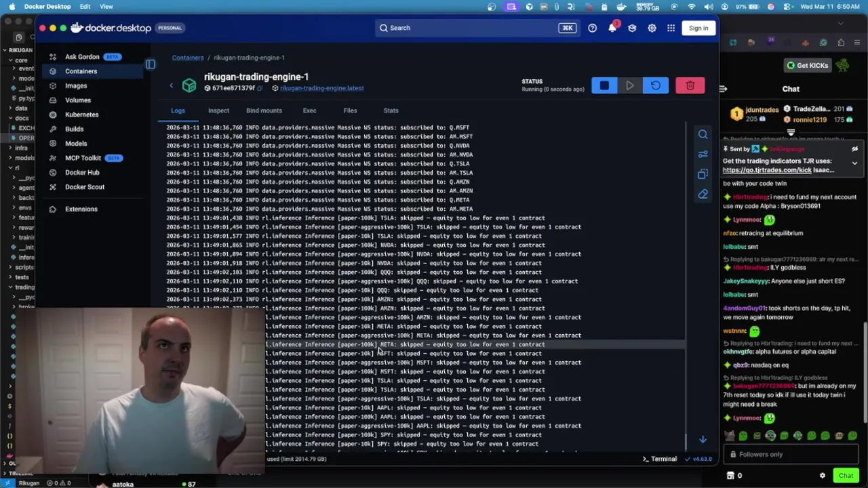The height and width of the screenshot is (488, 868).
Task: Switch to the Files tab
Action: [350, 110]
